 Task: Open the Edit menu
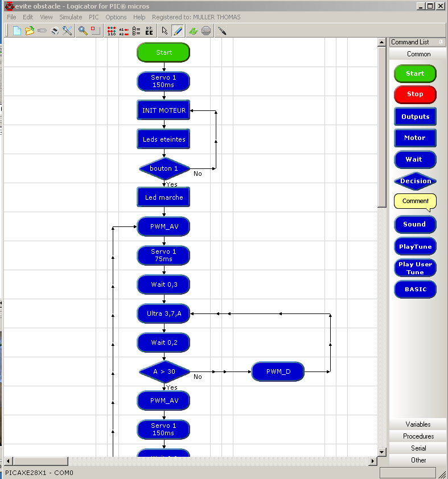tap(28, 17)
